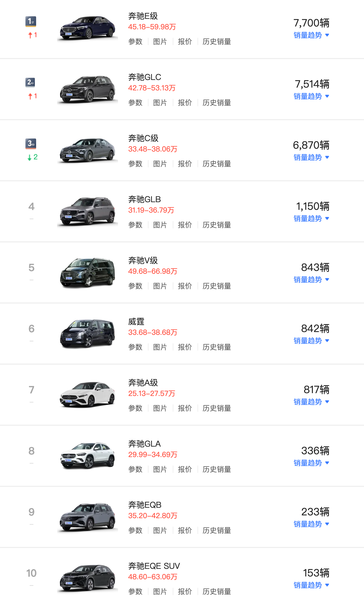The image size is (364, 606).
Task: View 历史销量 for 奔驰V级
Action: (x=217, y=286)
